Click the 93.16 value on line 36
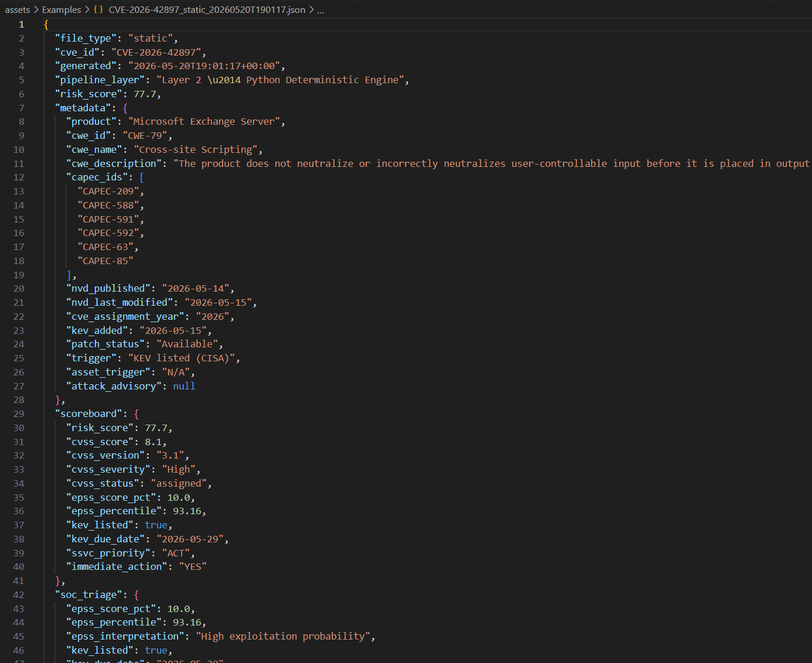 (187, 511)
